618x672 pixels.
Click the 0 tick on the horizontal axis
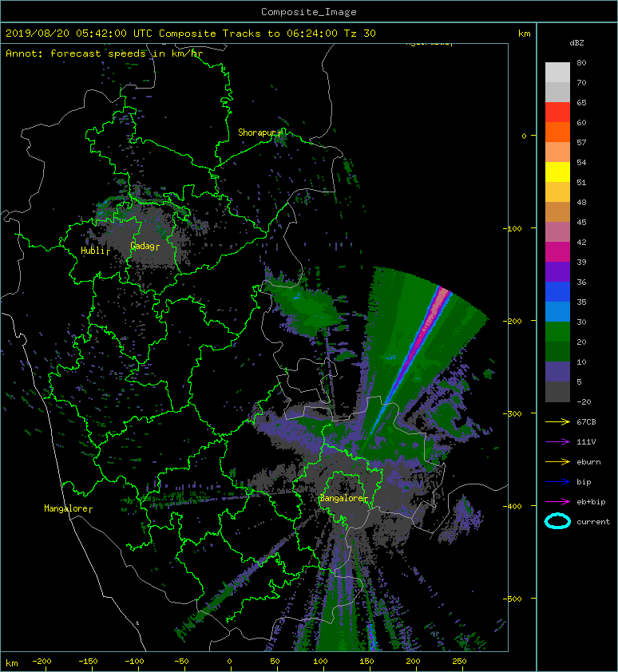[229, 662]
